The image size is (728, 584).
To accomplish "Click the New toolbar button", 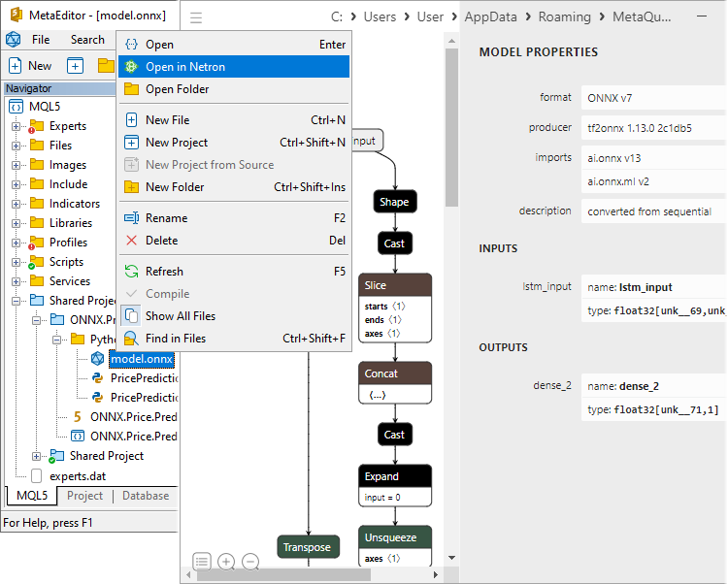I will 31,66.
